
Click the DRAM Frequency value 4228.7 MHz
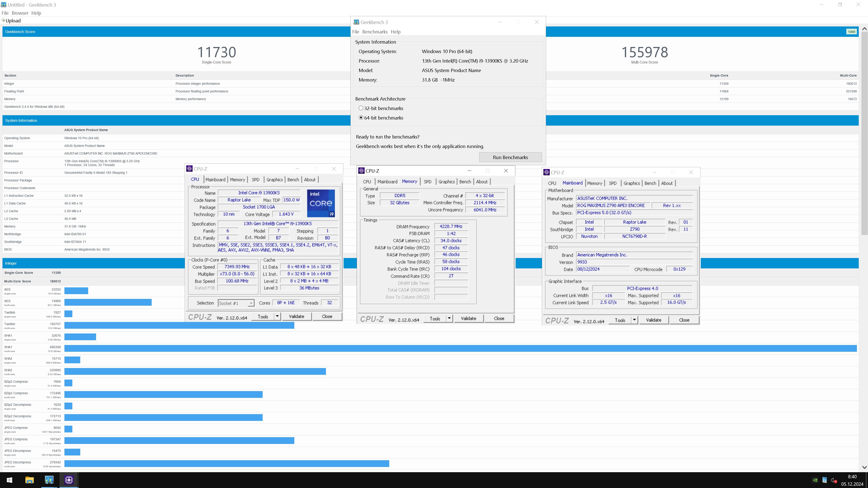coord(451,226)
